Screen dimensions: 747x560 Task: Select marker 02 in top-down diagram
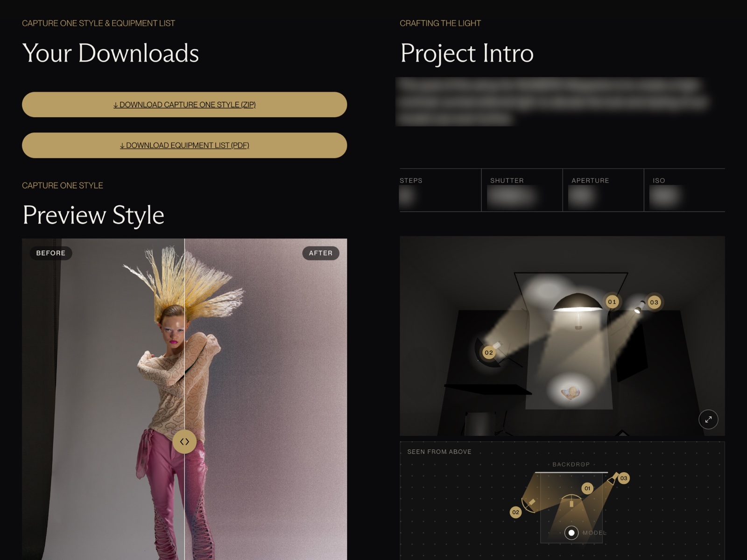click(x=515, y=512)
